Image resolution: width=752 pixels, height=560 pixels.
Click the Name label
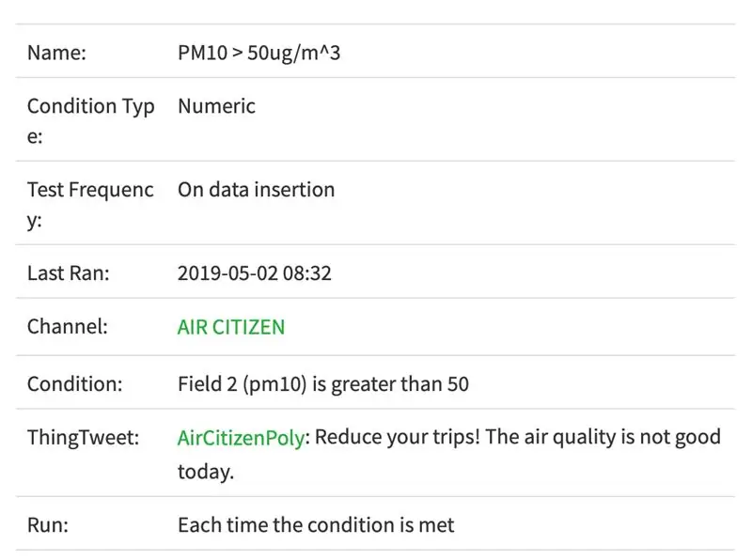(56, 53)
